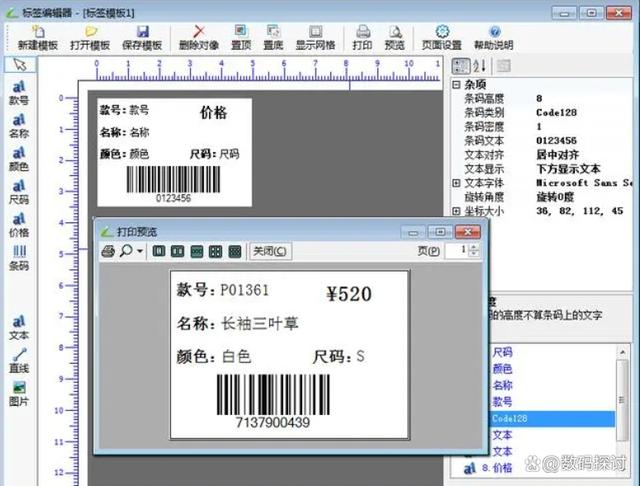
Task: Insert a 条码 barcode from the sidebar
Action: pos(19,258)
